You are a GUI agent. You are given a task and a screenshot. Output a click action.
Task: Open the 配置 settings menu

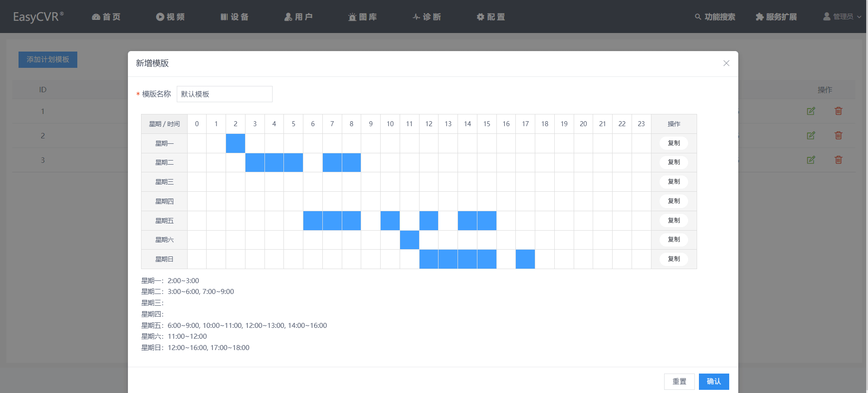(491, 17)
